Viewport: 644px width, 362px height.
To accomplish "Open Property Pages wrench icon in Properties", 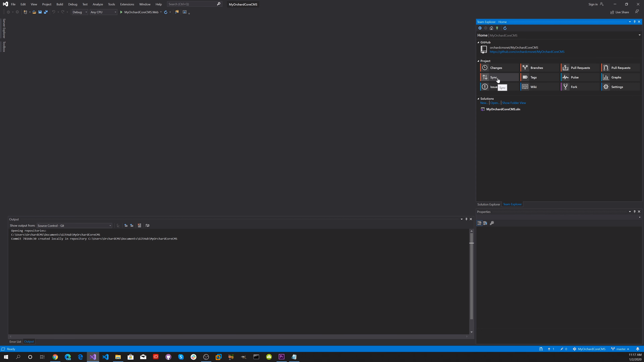I will point(492,223).
